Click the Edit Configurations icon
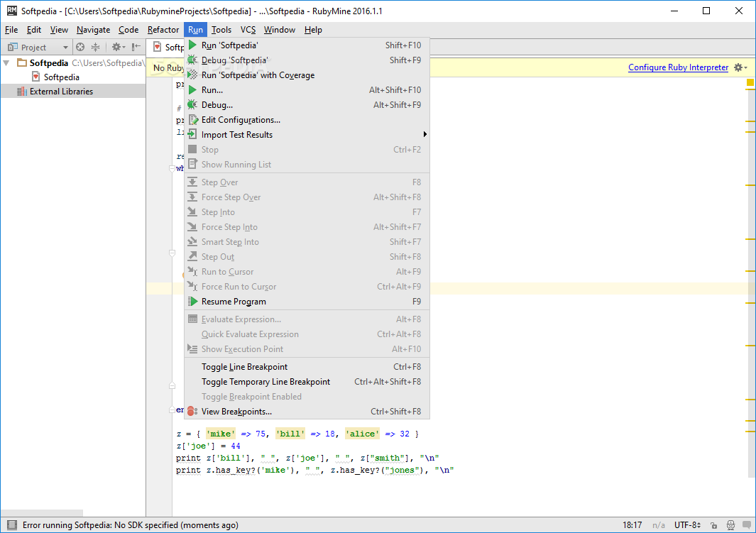 (x=193, y=119)
